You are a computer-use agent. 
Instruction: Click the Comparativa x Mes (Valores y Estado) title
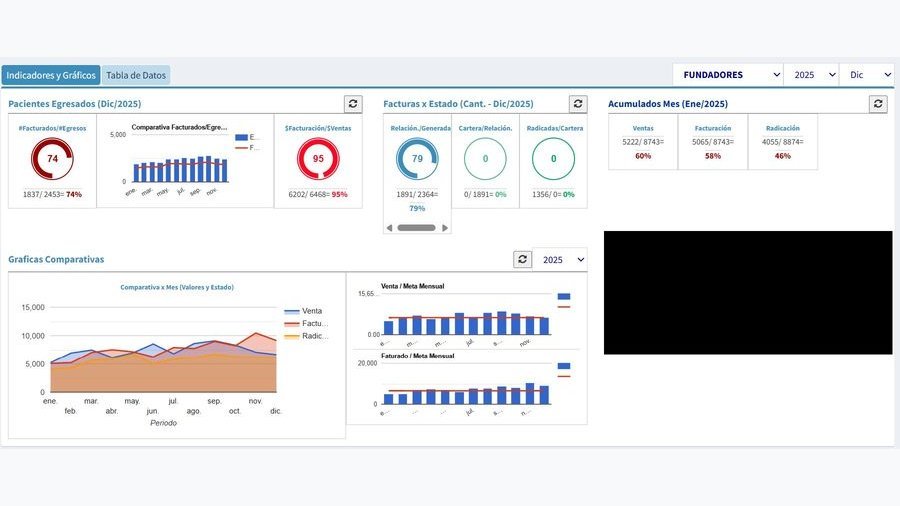pyautogui.click(x=177, y=287)
